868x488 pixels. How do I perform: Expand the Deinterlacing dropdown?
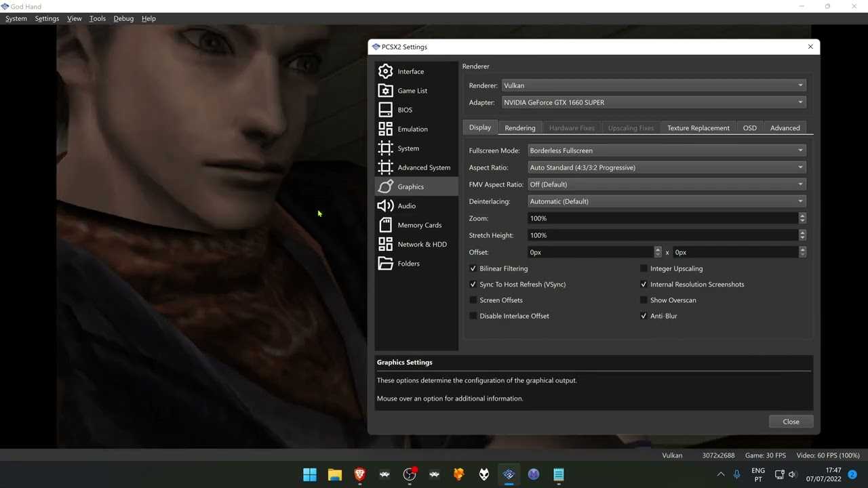tap(667, 201)
